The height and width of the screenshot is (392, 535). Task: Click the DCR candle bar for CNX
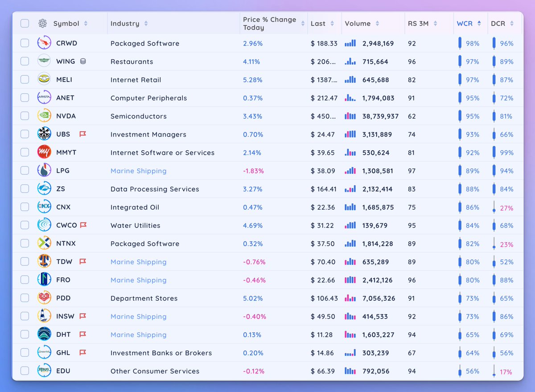(x=494, y=207)
